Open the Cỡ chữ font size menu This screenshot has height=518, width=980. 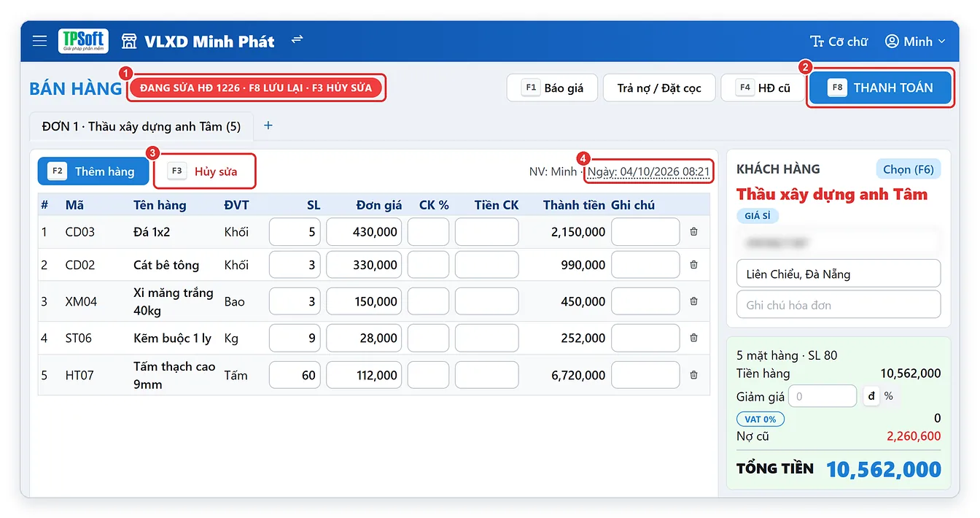click(839, 42)
